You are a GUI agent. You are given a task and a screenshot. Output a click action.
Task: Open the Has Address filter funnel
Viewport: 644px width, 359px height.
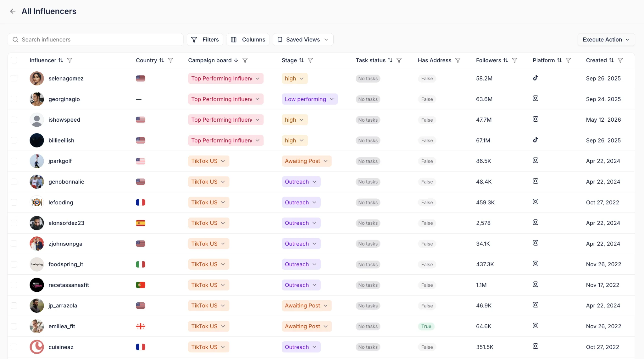458,60
